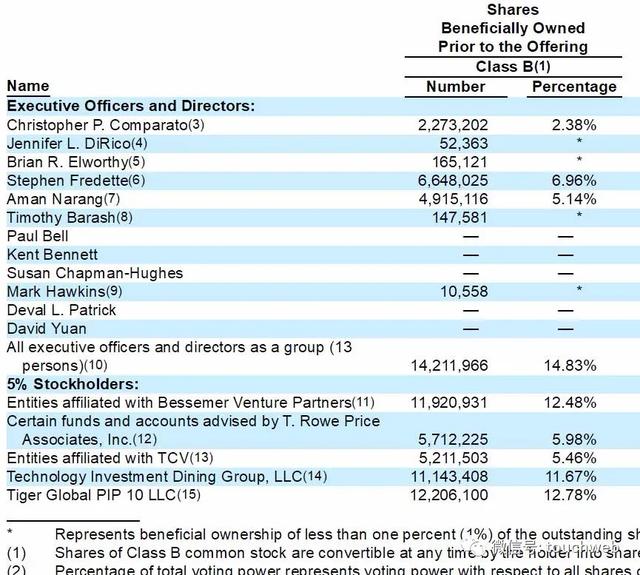640x575 pixels.
Task: Click the Number column header
Action: 456,87
